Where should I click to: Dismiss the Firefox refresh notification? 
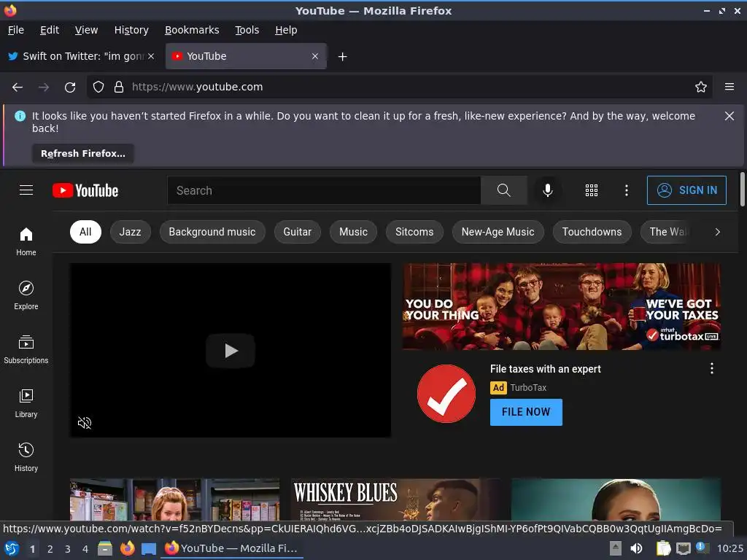[729, 116]
